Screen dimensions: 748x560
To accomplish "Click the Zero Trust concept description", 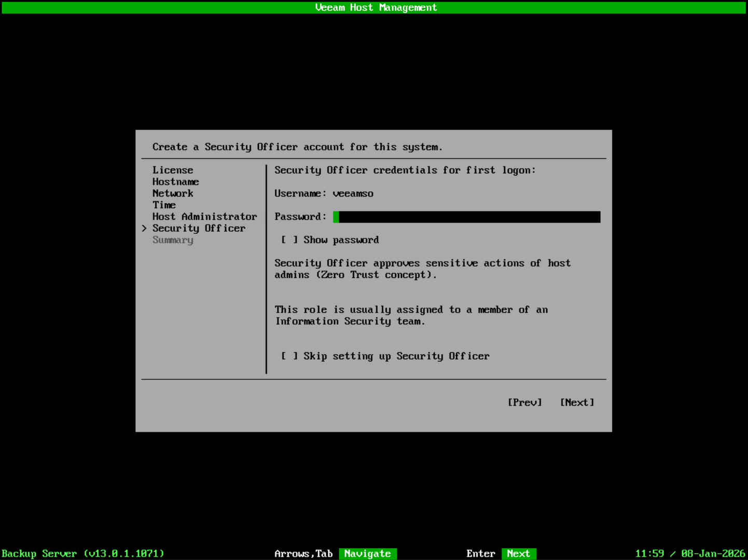I will point(423,269).
